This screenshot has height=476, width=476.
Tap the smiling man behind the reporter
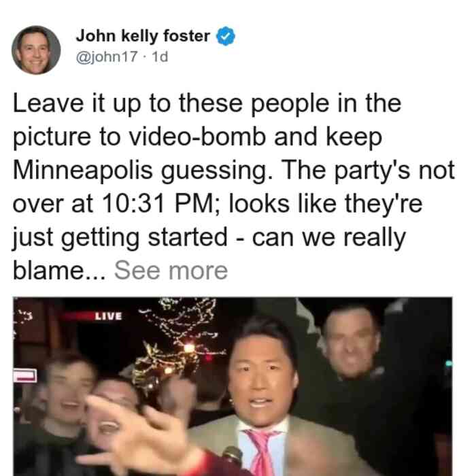click(351, 341)
